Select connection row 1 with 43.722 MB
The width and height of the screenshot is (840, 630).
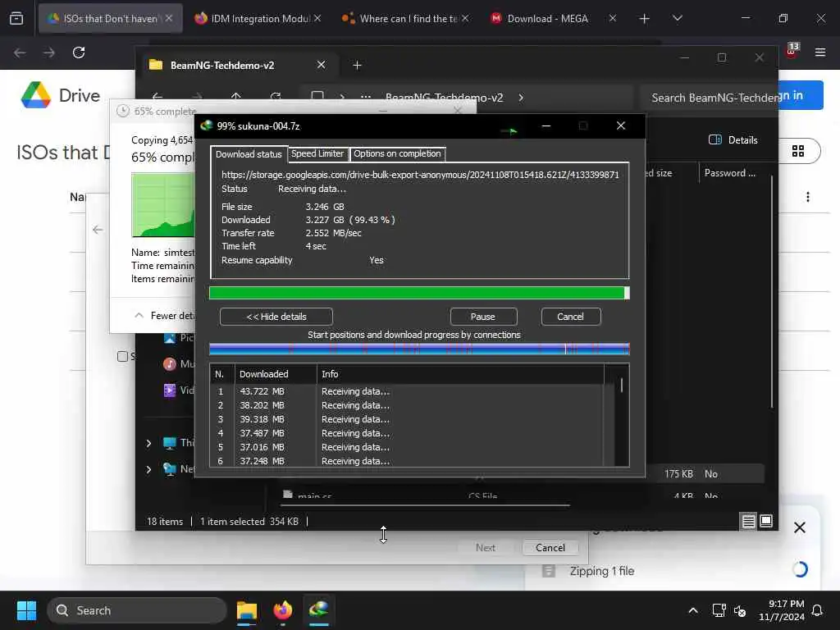pyautogui.click(x=407, y=391)
